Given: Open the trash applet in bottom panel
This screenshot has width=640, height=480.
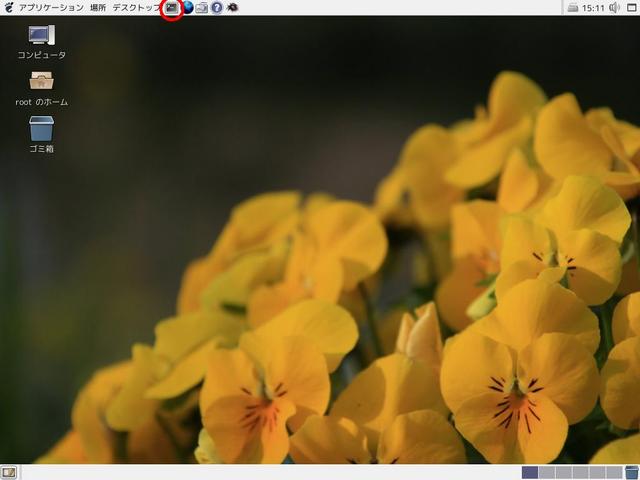Looking at the screenshot, I should [632, 472].
